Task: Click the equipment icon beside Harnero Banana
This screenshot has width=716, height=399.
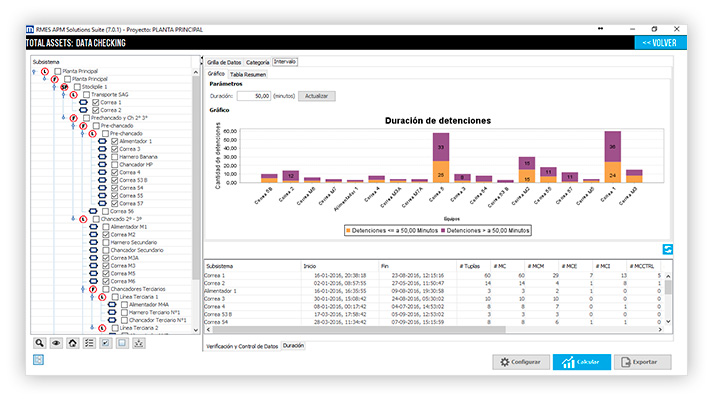Action: coord(102,157)
